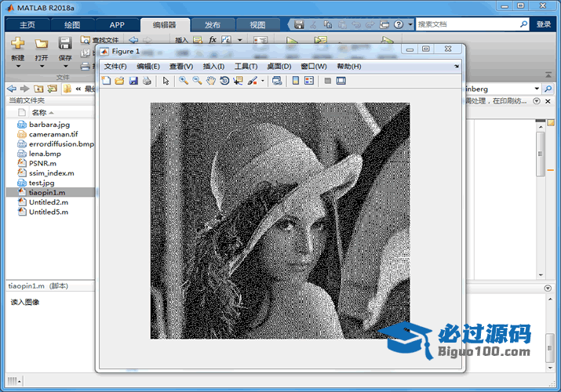
Task: Select the Rotate 3D tool
Action: [x=224, y=81]
